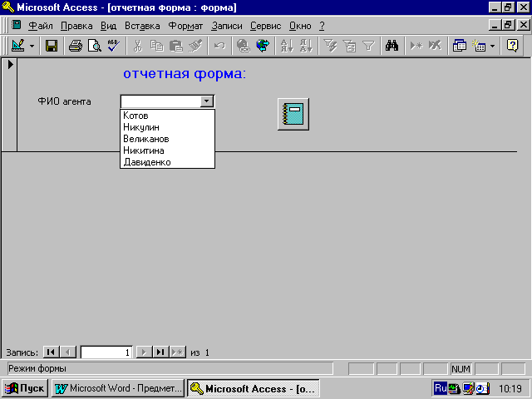532x399 pixels.
Task: Open the Web toolbar globe icon
Action: click(263, 46)
